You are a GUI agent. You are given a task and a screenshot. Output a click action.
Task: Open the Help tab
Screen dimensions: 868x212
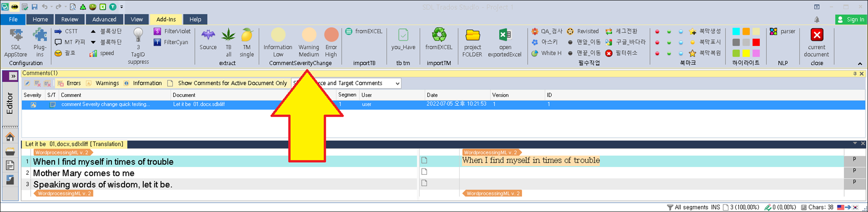coord(195,19)
